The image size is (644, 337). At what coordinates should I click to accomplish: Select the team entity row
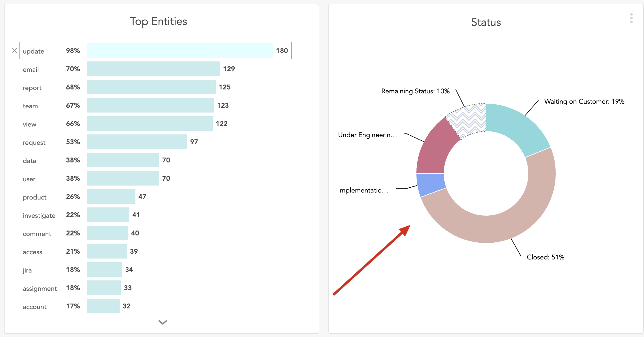point(150,105)
